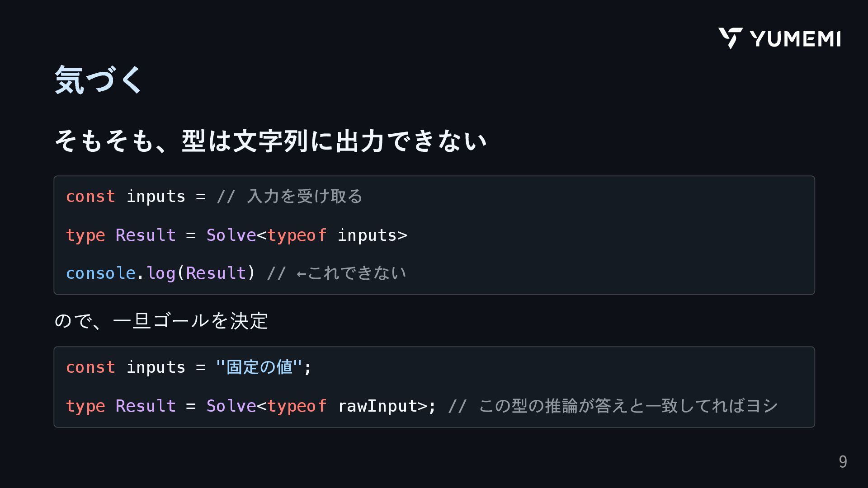
Task: Click Solve in the second code block
Action: [231, 406]
